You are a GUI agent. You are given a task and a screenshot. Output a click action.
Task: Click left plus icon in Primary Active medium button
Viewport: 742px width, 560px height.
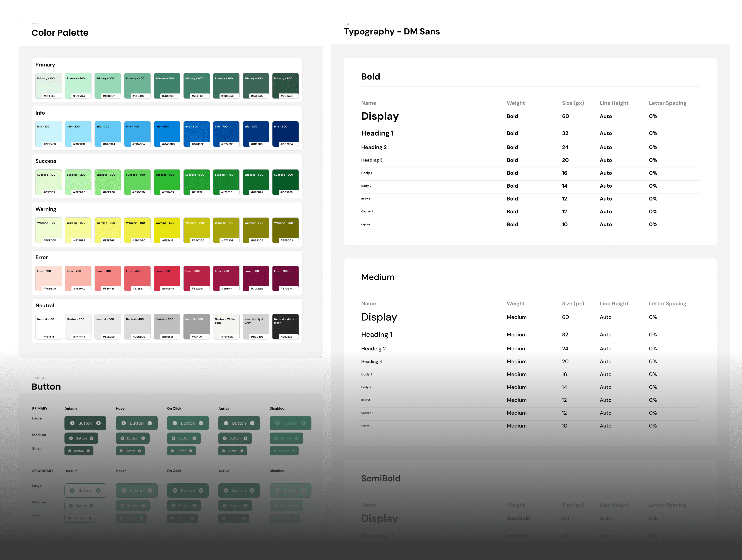(225, 438)
